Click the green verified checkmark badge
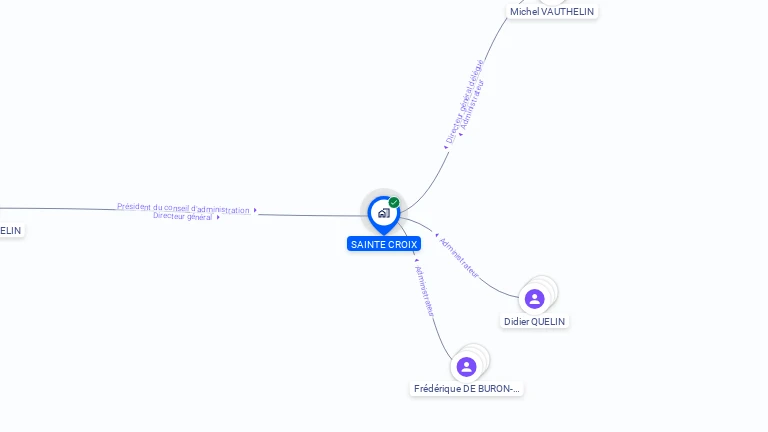Viewport: 768px width, 432px height. click(394, 202)
